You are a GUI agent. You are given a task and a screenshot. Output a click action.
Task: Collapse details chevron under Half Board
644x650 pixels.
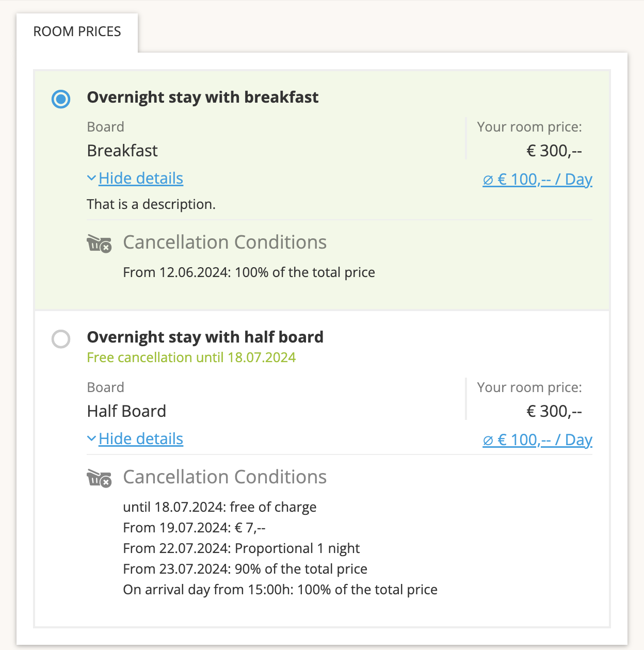[92, 439]
